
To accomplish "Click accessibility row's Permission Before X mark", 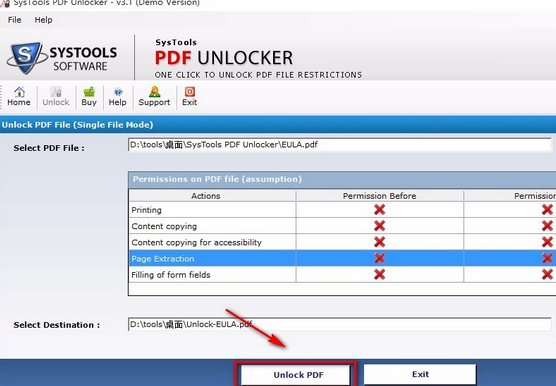I will 379,242.
